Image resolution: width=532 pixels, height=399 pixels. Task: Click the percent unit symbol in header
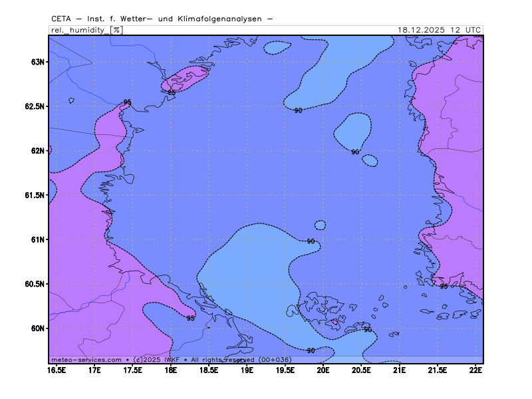(116, 30)
